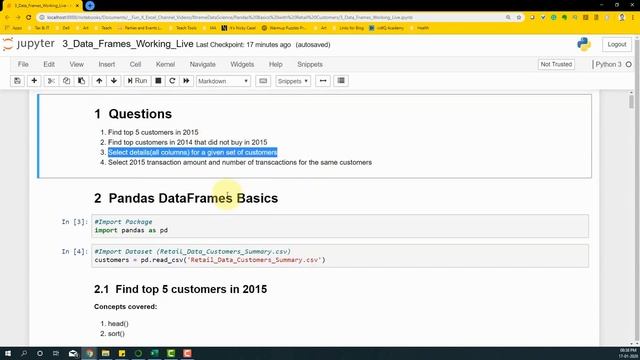Open the Chrome menu three dots

[x=633, y=18]
